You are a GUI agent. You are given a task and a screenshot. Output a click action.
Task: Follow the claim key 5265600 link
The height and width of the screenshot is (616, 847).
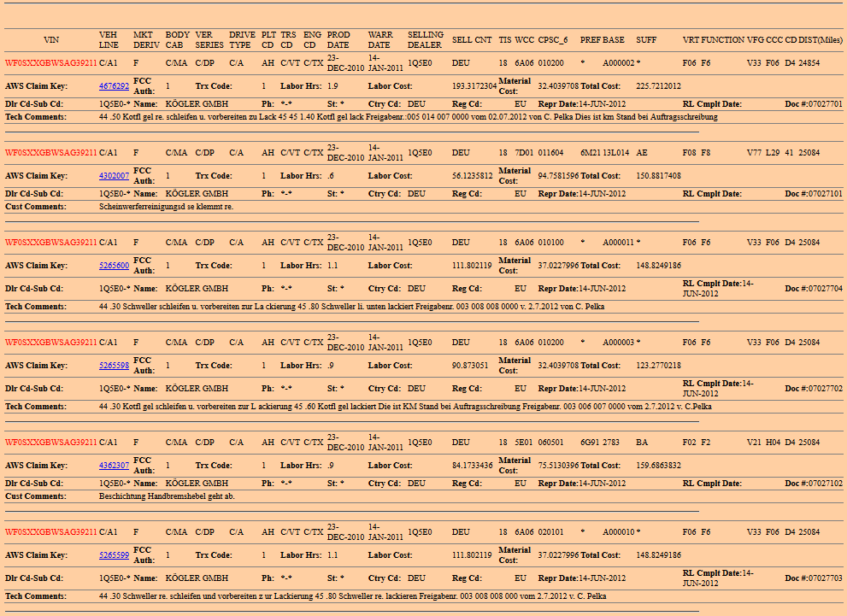(114, 266)
